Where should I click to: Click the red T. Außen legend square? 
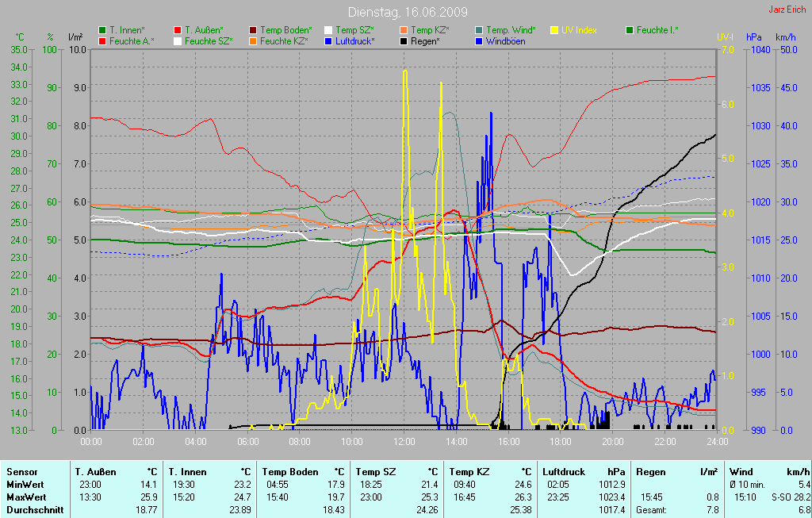point(178,30)
